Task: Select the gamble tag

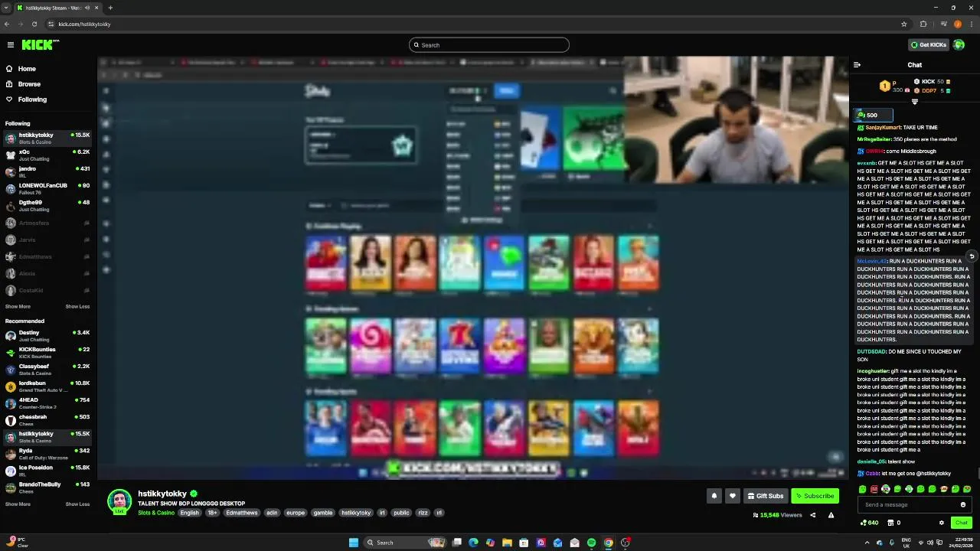Action: 323,513
